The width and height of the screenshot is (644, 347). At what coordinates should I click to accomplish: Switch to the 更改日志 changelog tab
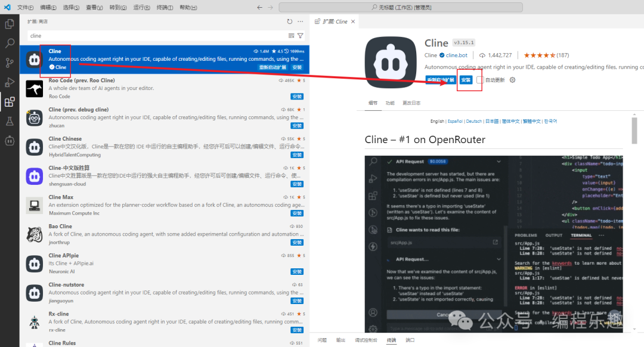click(x=411, y=103)
